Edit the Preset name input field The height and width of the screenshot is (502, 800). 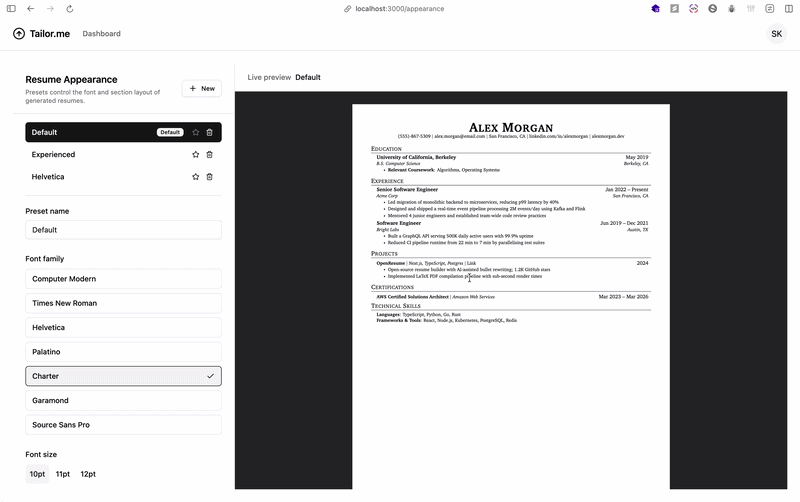(123, 230)
